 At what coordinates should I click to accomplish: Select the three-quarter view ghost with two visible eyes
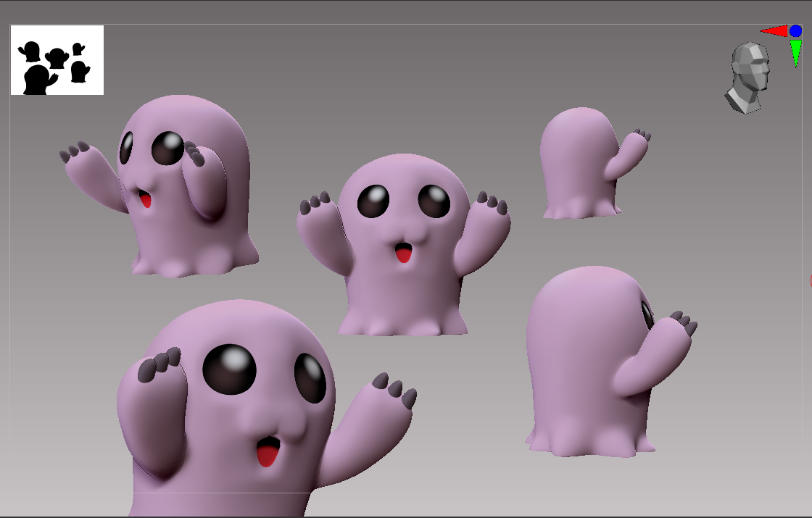pos(160,186)
